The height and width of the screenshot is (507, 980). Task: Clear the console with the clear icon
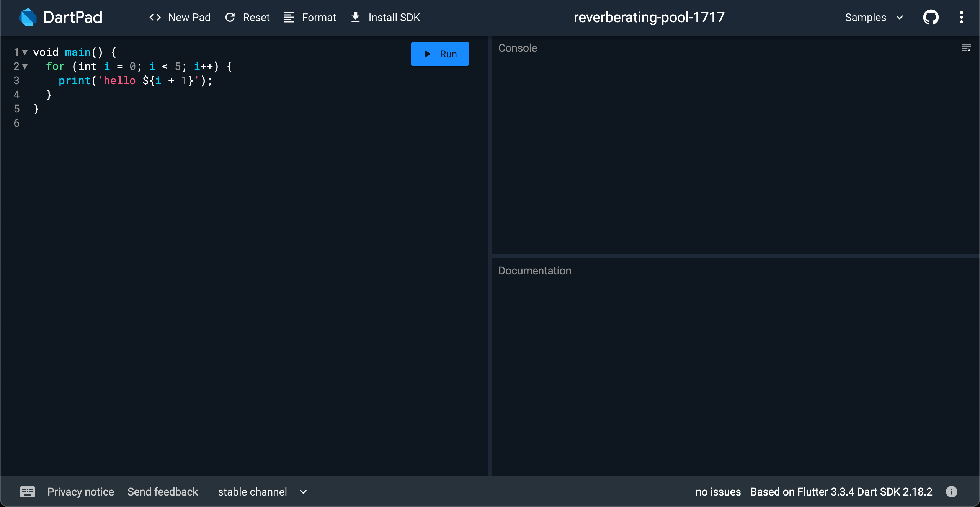pyautogui.click(x=966, y=48)
